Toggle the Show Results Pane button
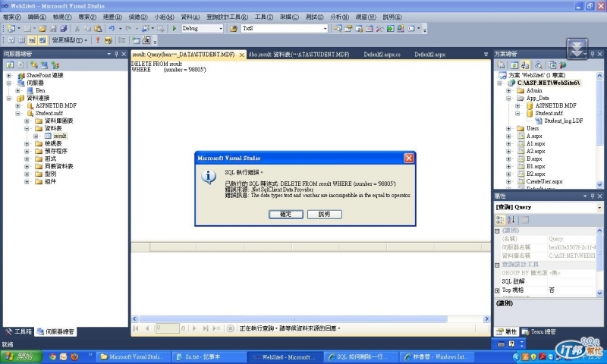 click(42, 40)
